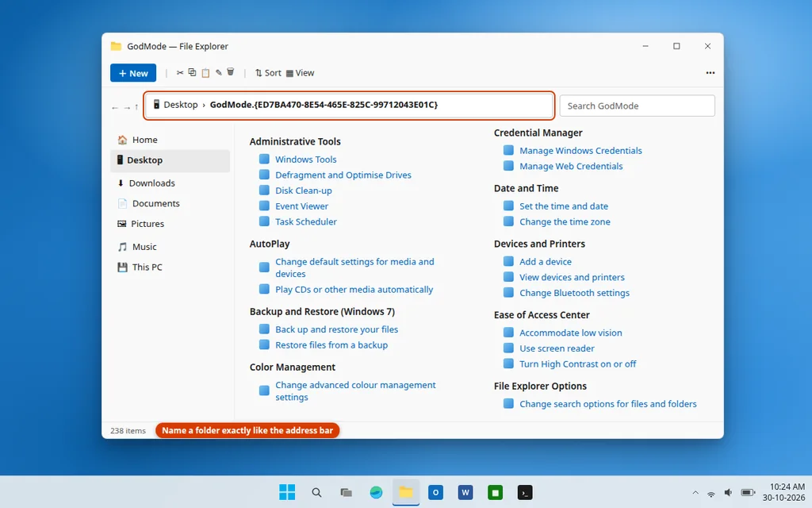Viewport: 812px width, 508px height.
Task: Click the volume speaker tray icon
Action: 728,492
